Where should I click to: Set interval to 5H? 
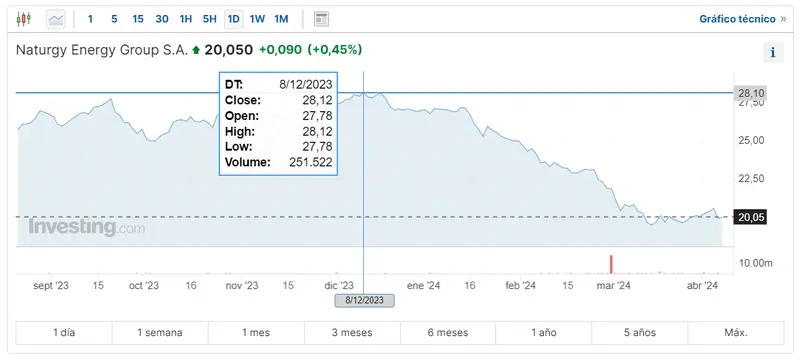tap(210, 19)
